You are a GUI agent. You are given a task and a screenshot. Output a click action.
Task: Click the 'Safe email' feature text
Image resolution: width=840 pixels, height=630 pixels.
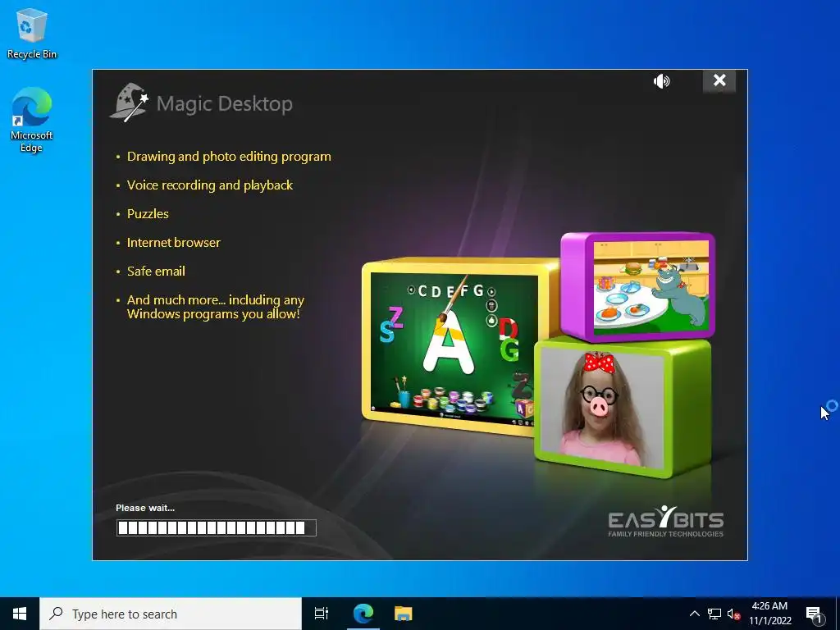click(x=155, y=271)
